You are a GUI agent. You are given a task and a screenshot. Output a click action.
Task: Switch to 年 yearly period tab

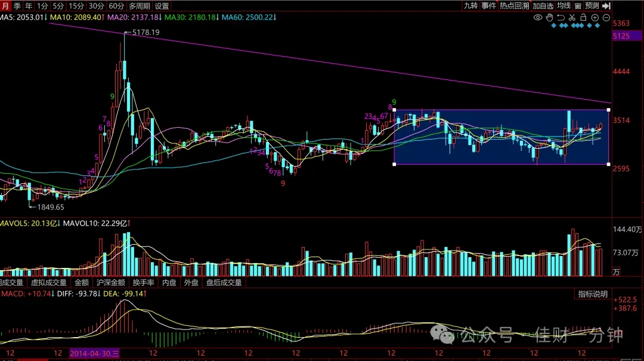click(29, 6)
